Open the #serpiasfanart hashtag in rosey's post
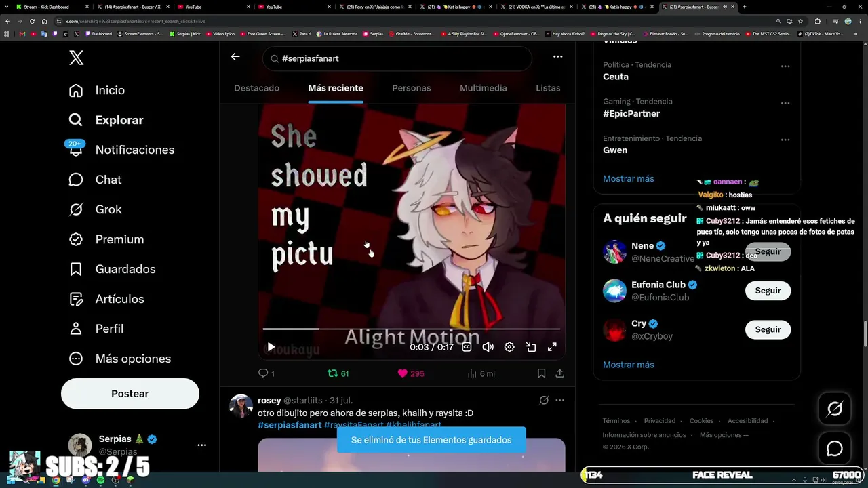868x488 pixels. 290,425
